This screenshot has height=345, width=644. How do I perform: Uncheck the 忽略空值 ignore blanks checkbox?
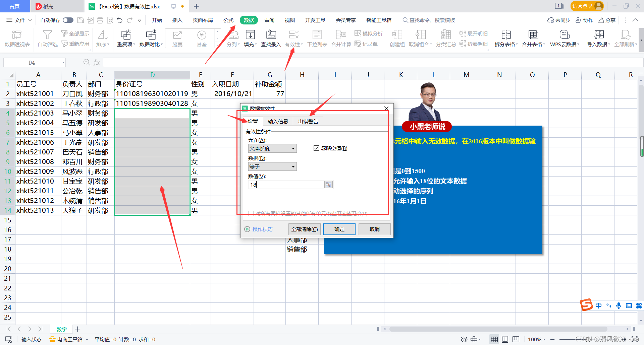(316, 148)
